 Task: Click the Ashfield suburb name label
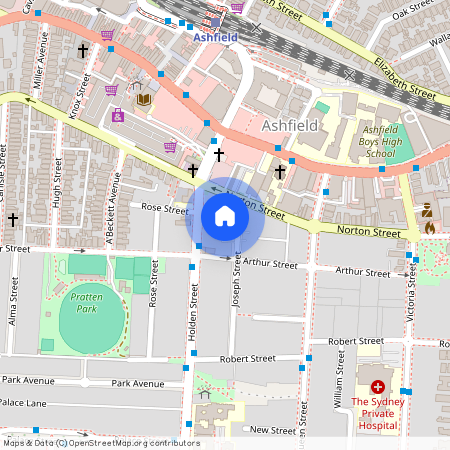pos(290,126)
